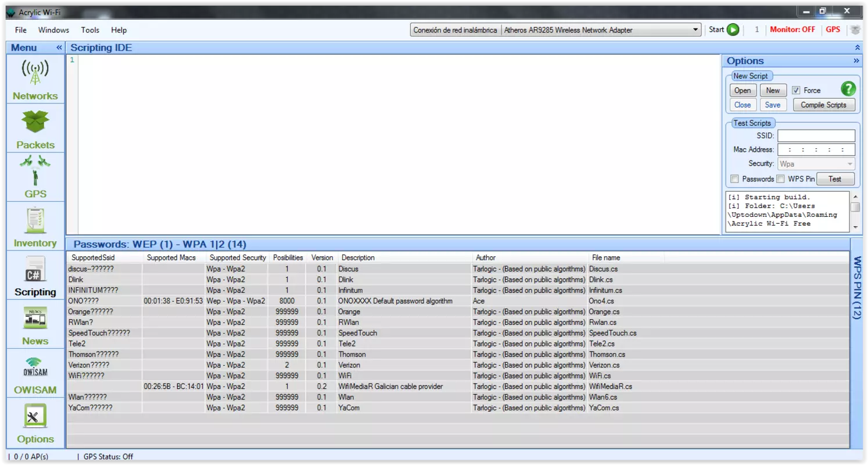This screenshot has width=868, height=465.
Task: Click in the SSID input field
Action: coord(816,135)
